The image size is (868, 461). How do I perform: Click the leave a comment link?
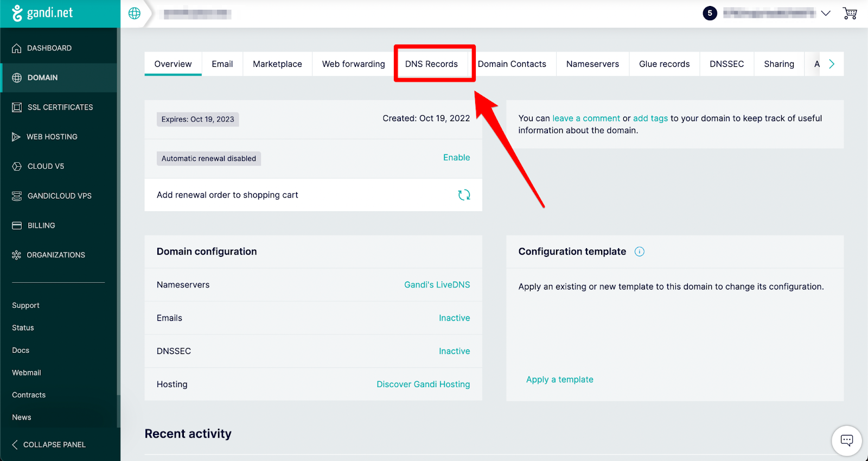point(586,118)
